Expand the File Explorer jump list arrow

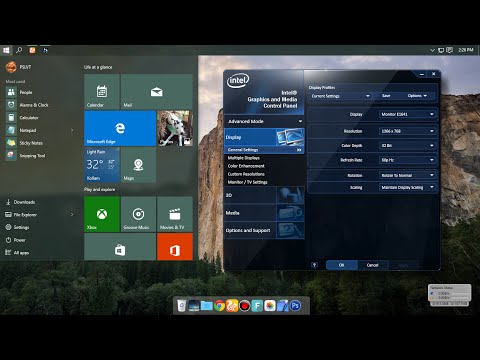click(72, 215)
